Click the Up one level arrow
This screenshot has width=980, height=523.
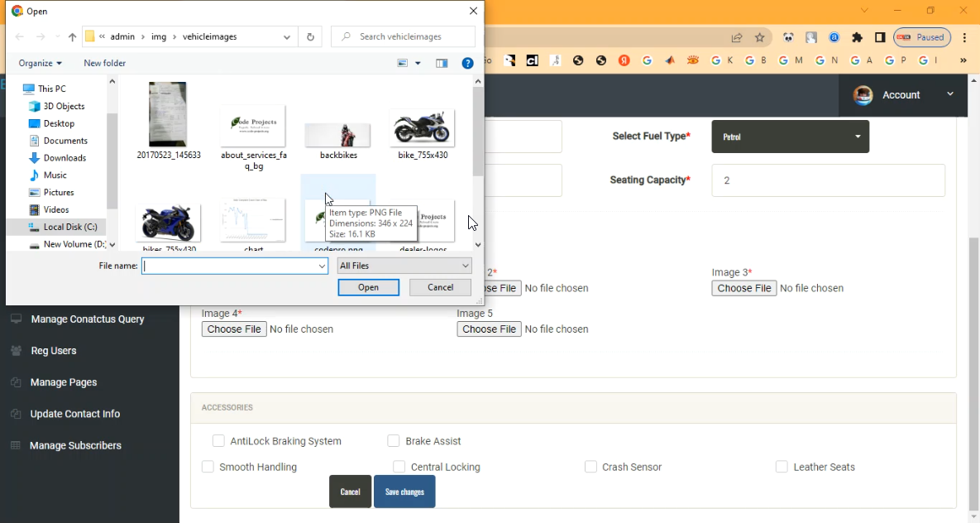(x=72, y=37)
